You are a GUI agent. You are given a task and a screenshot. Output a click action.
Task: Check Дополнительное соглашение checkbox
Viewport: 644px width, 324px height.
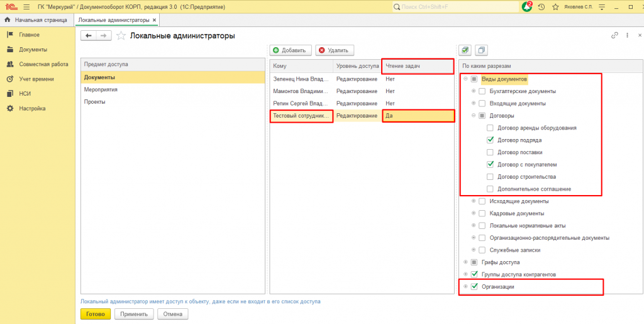point(490,189)
